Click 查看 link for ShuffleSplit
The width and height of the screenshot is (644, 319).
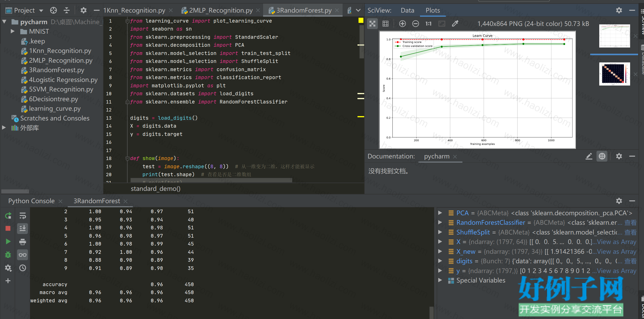coord(631,232)
